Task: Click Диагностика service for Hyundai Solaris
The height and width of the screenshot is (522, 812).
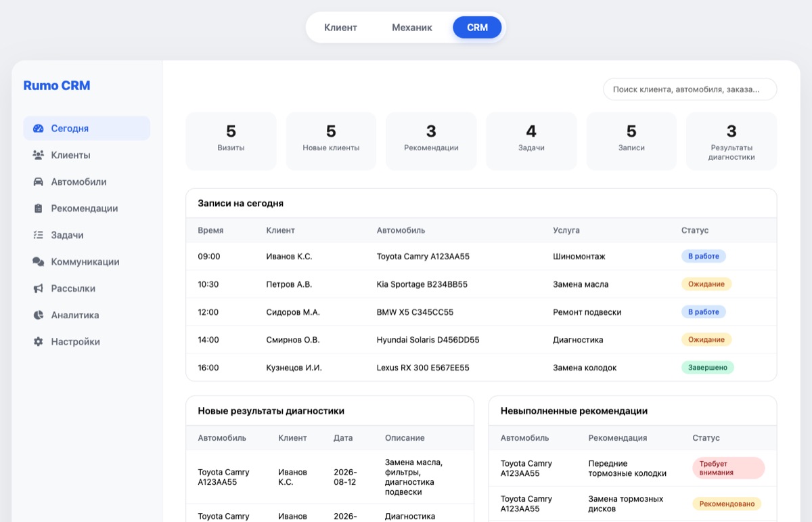Action: [578, 340]
